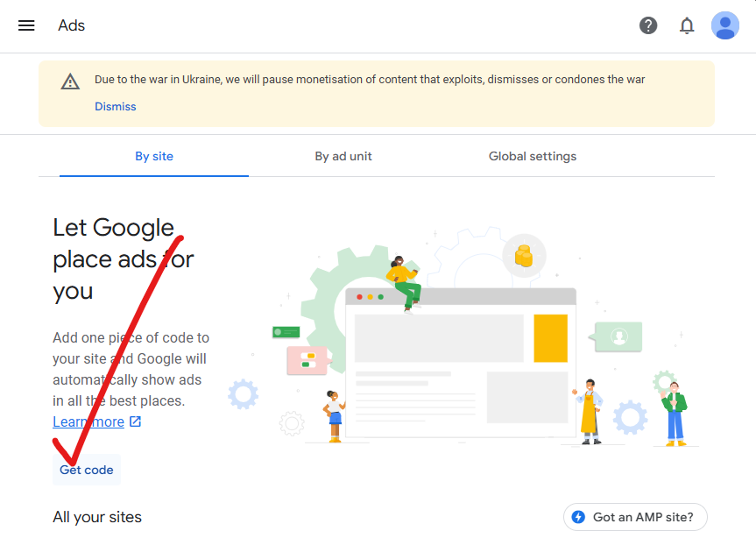Follow the Learn more link
This screenshot has height=538, width=756.
coord(88,421)
